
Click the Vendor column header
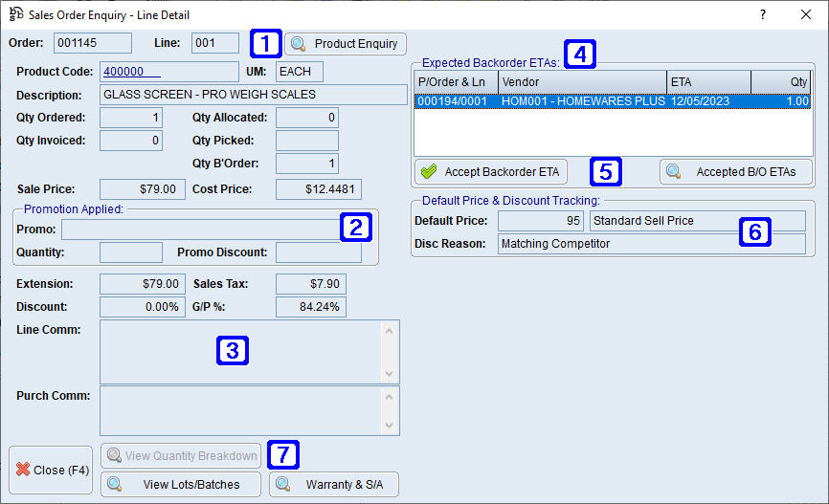point(582,82)
